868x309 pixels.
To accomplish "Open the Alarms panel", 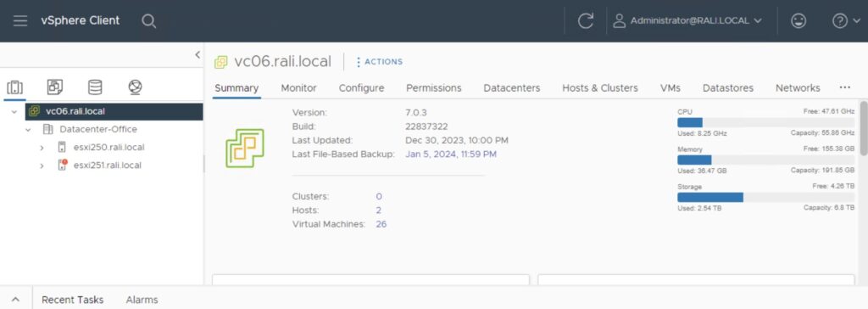I will coord(142,300).
